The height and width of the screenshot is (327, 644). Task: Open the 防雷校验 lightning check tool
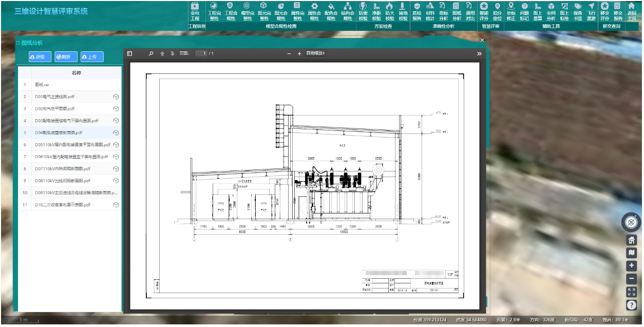[363, 11]
